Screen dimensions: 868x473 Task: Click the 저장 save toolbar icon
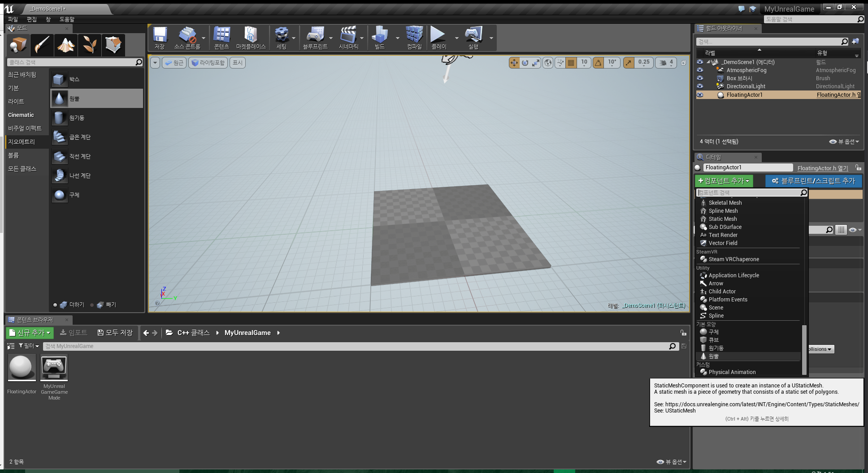point(160,38)
